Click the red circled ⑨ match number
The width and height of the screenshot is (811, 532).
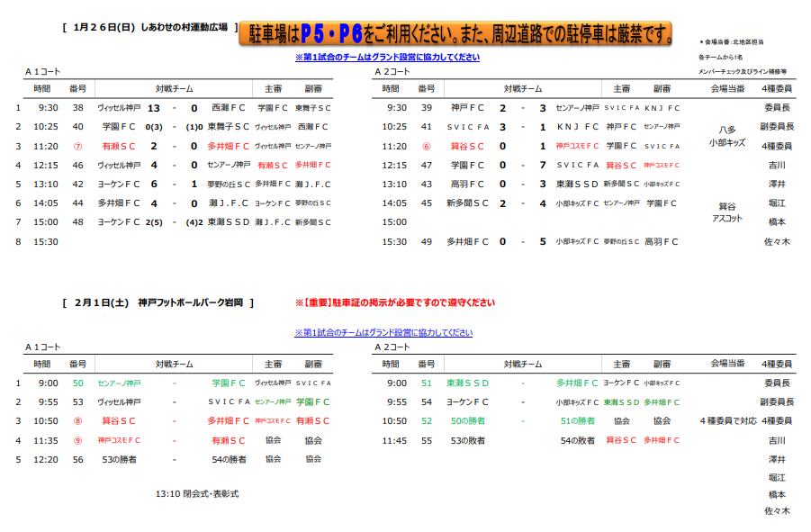click(77, 440)
